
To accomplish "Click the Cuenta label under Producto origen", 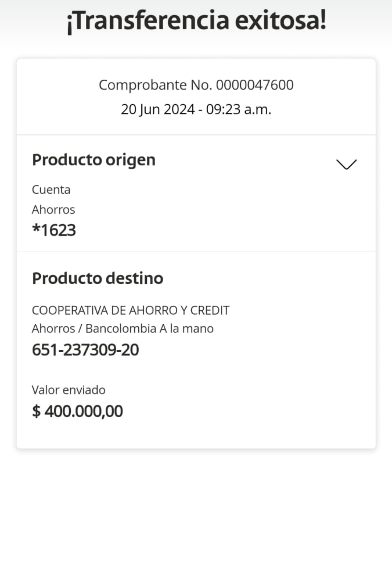I will point(51,190).
